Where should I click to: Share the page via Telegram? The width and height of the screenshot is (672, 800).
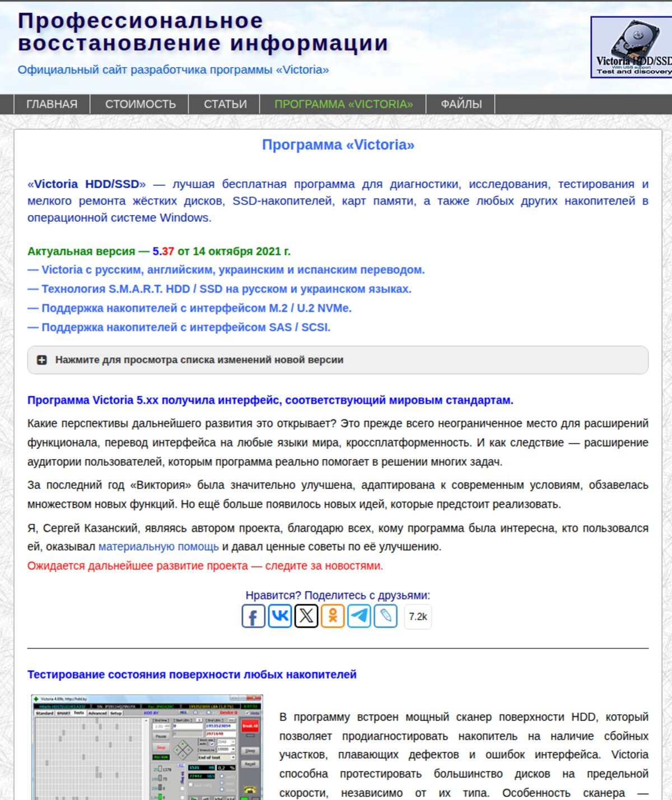pyautogui.click(x=359, y=616)
